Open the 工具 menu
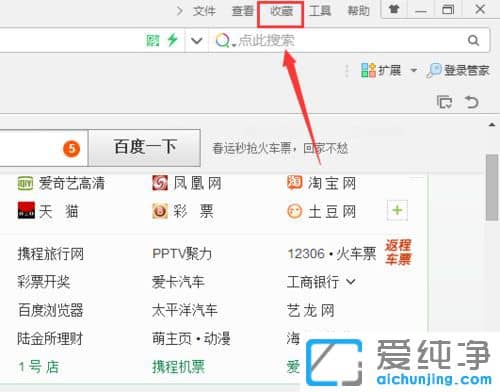 point(320,11)
